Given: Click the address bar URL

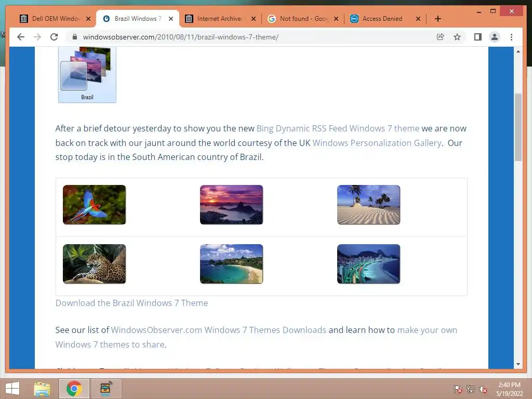Looking at the screenshot, I should pyautogui.click(x=180, y=37).
